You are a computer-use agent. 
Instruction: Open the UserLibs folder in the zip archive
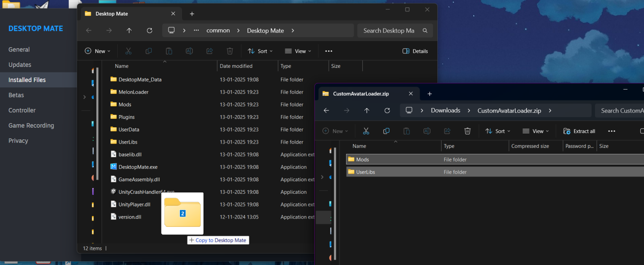(365, 172)
